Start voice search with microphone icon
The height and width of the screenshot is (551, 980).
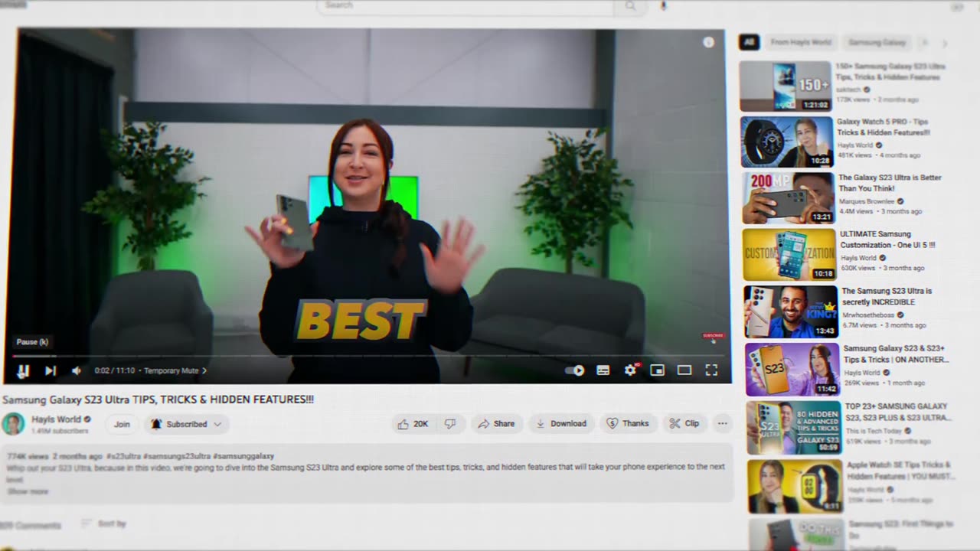[664, 5]
